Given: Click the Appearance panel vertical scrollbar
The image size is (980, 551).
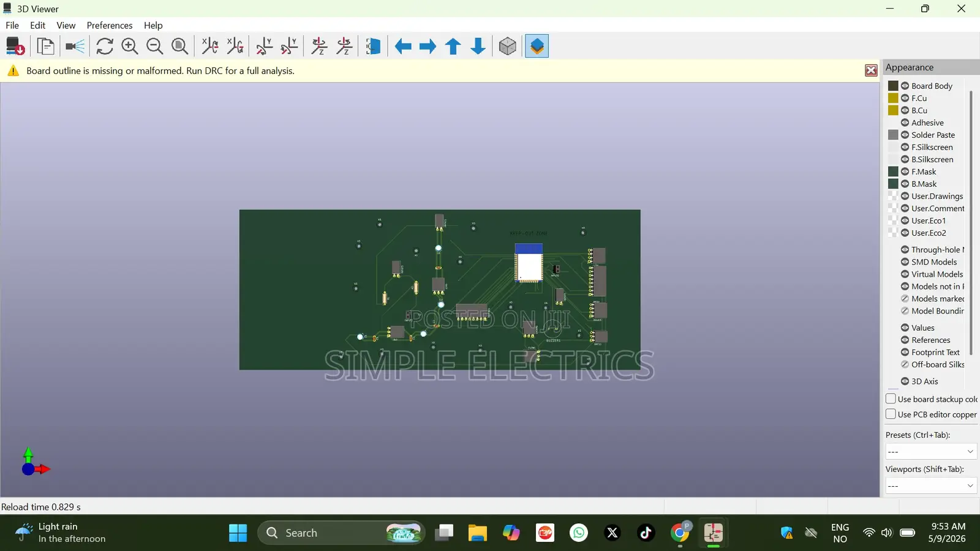Looking at the screenshot, I should (971, 223).
